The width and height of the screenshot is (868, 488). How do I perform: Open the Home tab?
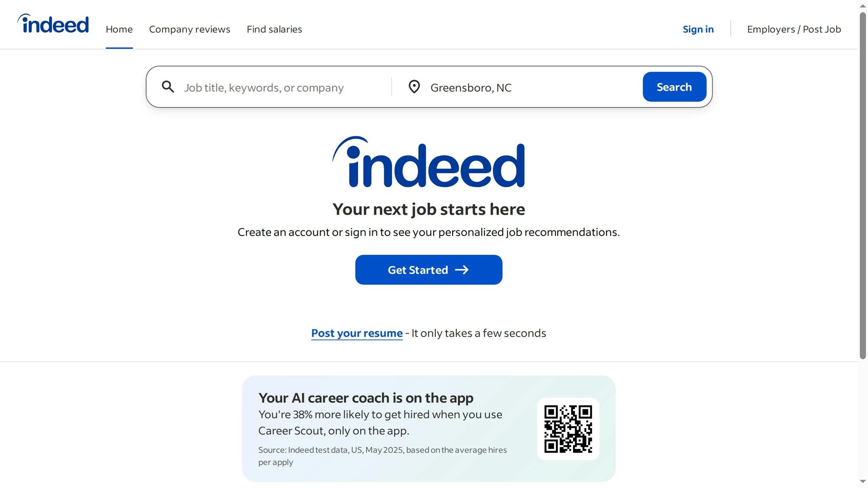tap(119, 29)
